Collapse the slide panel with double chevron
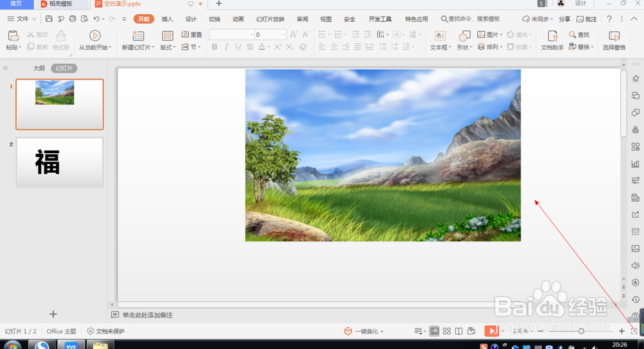644x349 pixels. (5, 68)
